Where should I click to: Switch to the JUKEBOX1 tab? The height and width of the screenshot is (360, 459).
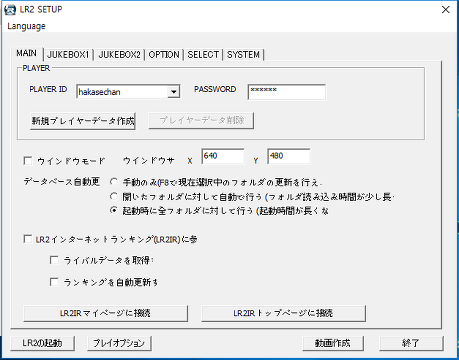[68, 55]
